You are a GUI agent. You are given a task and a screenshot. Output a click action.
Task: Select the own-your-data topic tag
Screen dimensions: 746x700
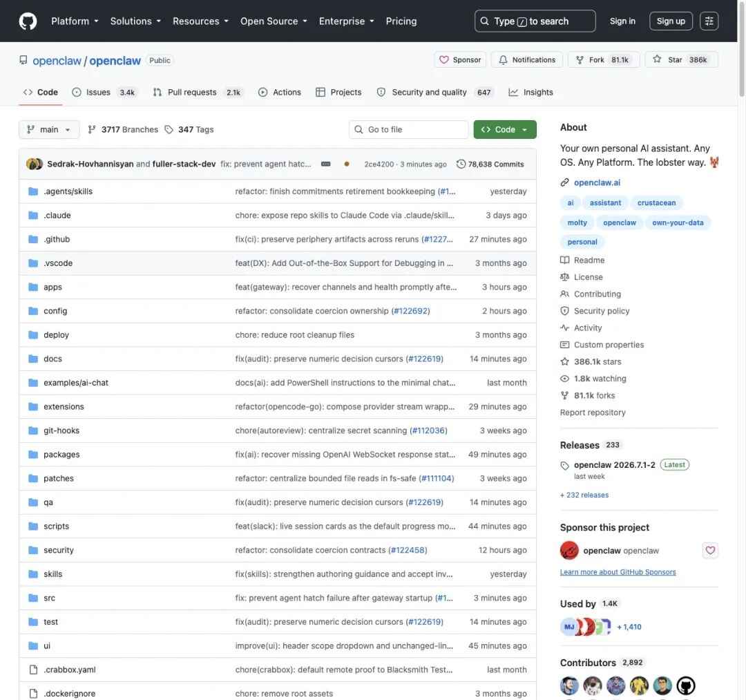point(678,223)
